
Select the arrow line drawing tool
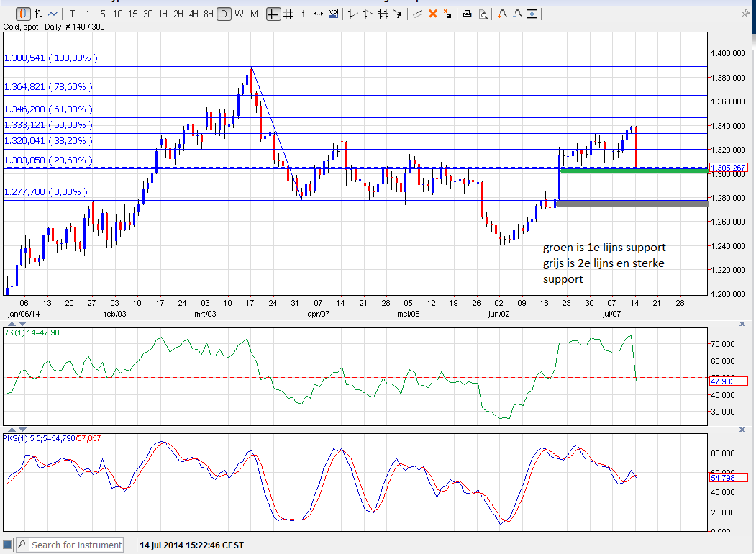[x=398, y=14]
